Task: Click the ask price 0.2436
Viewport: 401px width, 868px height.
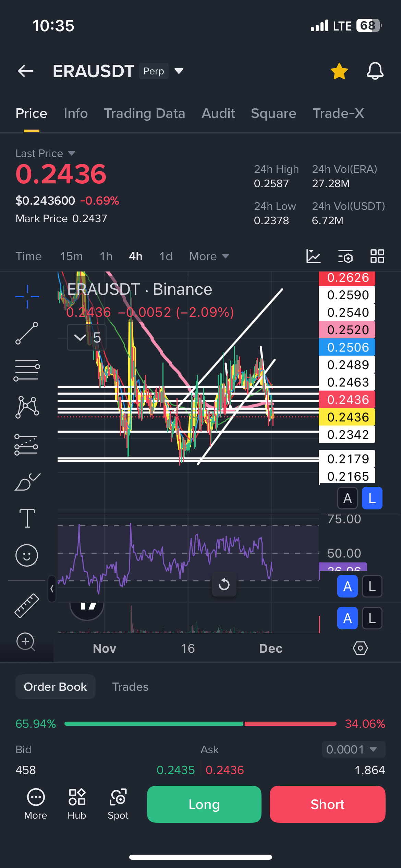Action: coord(225,770)
